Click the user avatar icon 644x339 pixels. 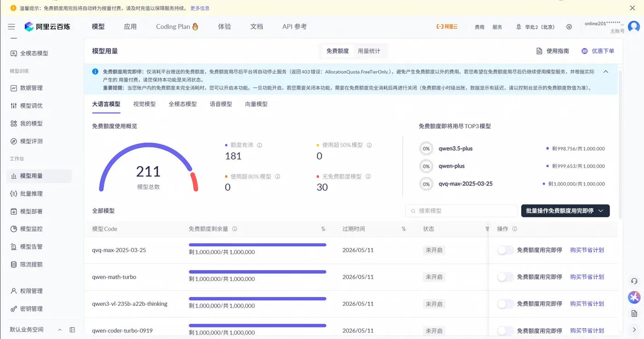[x=634, y=27]
